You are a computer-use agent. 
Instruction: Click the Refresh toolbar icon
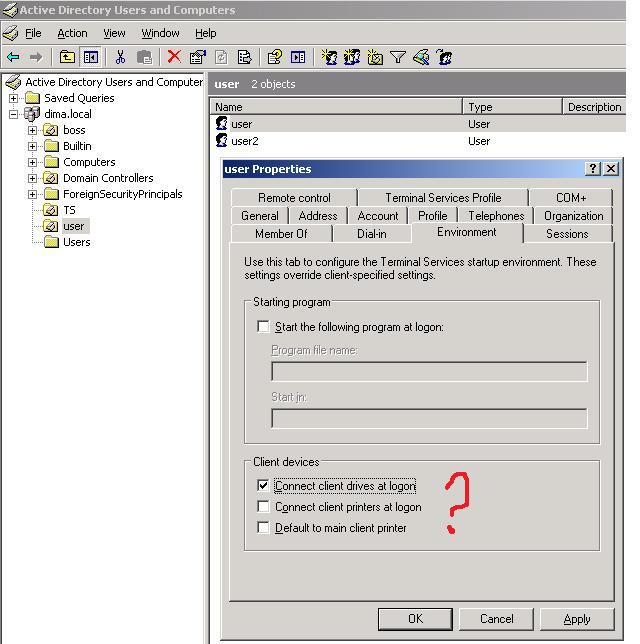(221, 57)
